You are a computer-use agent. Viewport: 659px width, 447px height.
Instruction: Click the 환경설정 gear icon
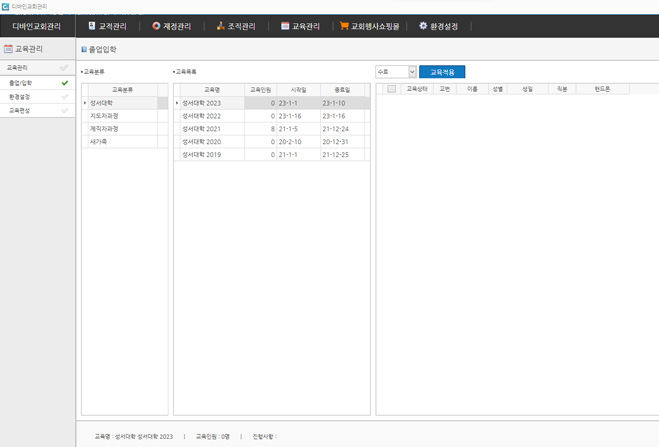click(423, 26)
